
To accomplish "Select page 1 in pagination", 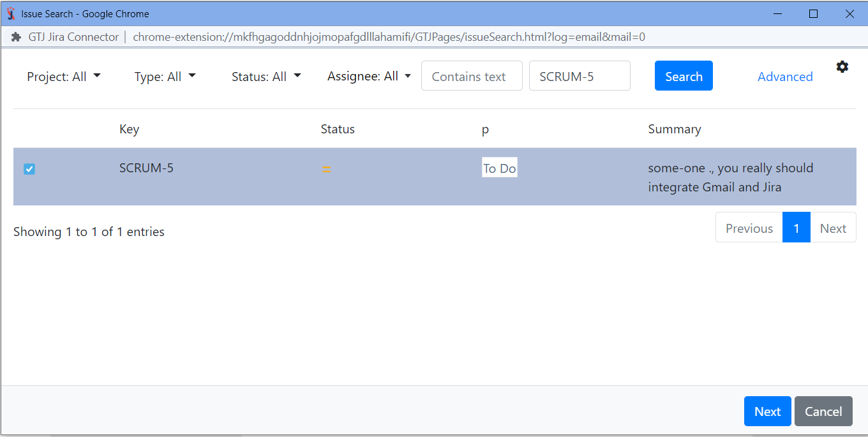I will point(796,227).
